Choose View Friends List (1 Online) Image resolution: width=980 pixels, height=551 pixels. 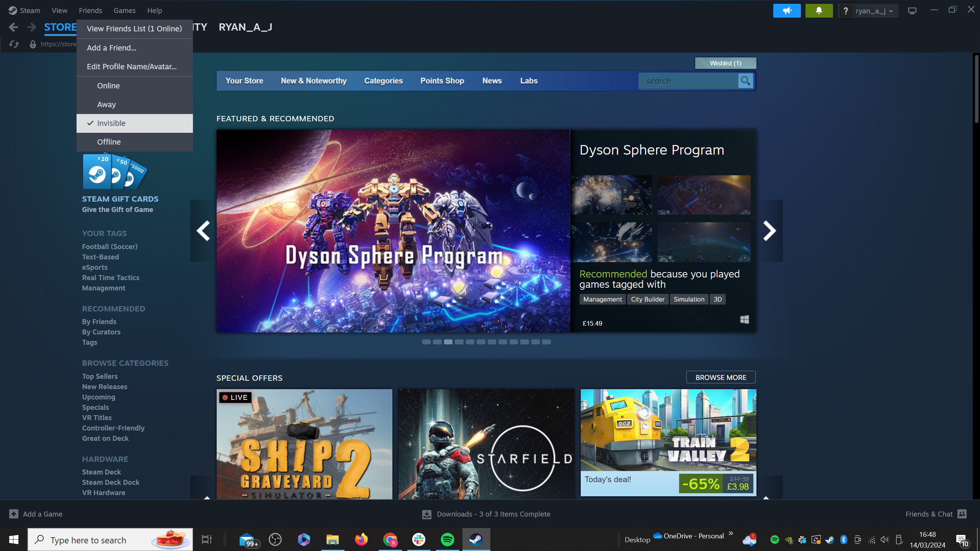[135, 29]
